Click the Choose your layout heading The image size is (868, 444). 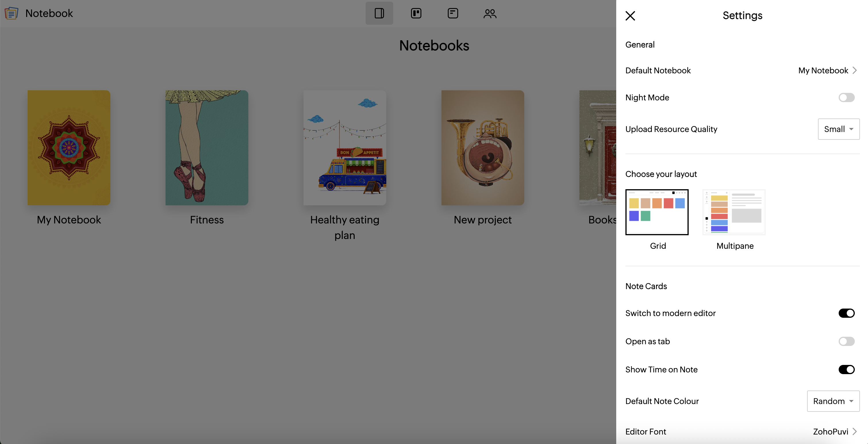click(661, 174)
